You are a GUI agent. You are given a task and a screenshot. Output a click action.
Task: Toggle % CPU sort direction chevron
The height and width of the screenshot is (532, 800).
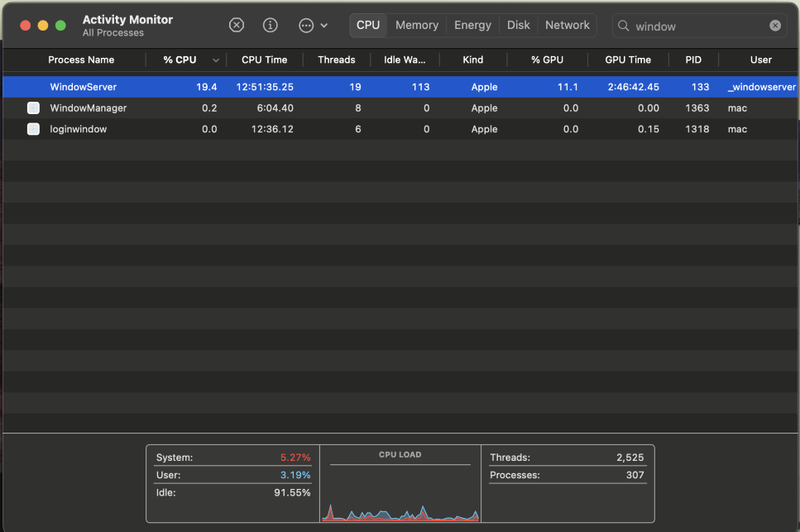(x=216, y=60)
